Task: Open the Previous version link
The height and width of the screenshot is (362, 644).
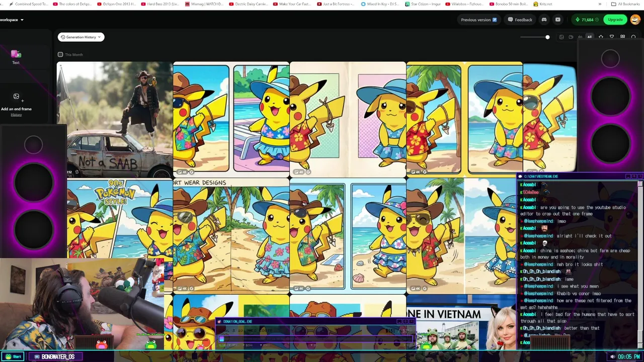Action: (x=479, y=20)
